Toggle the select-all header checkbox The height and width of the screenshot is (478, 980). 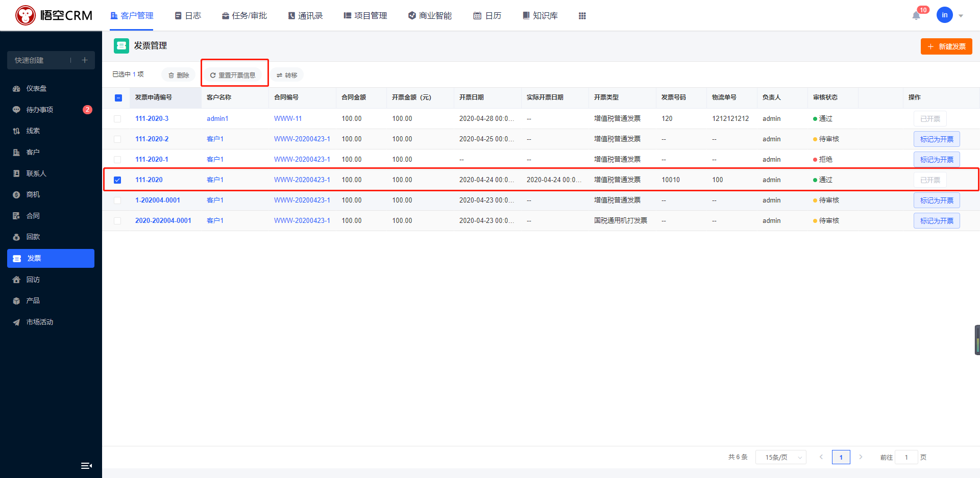[x=118, y=98]
